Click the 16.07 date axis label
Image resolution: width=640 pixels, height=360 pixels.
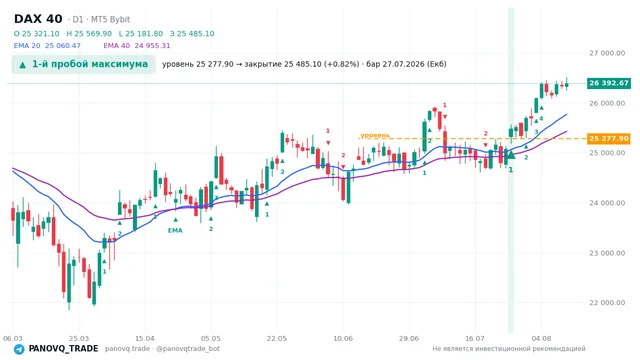pos(475,338)
